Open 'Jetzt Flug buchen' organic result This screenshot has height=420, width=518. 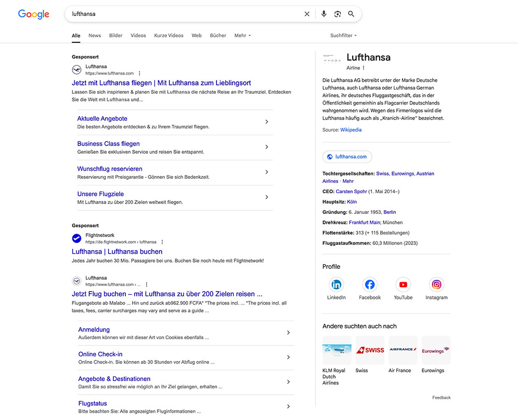click(x=167, y=294)
